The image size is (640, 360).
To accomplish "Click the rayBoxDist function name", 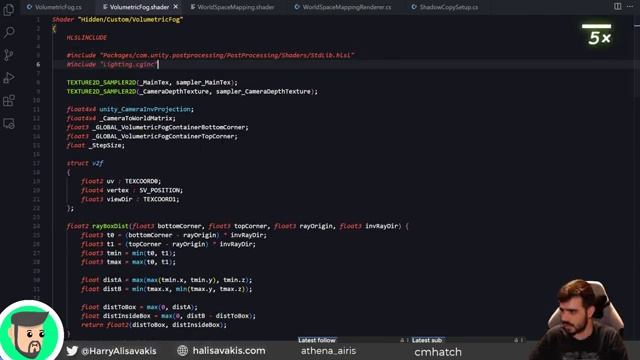I will (x=110, y=226).
